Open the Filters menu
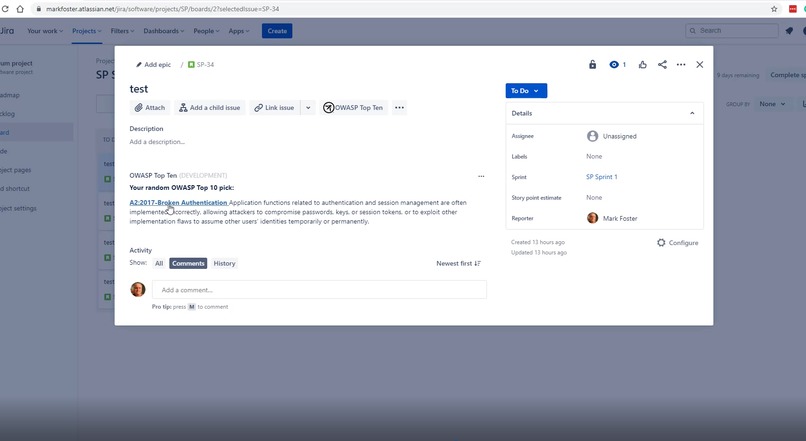This screenshot has width=806, height=441. (122, 31)
